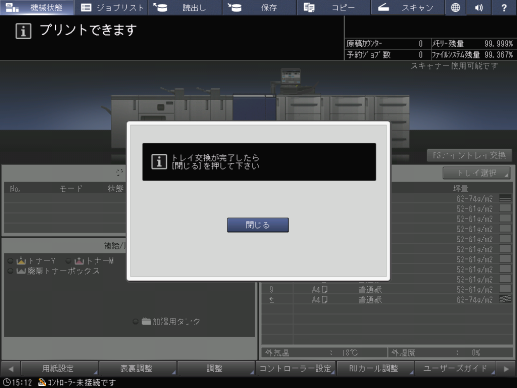Open the ユーザーズガイド menu button
This screenshot has height=388, width=517.
[455, 368]
